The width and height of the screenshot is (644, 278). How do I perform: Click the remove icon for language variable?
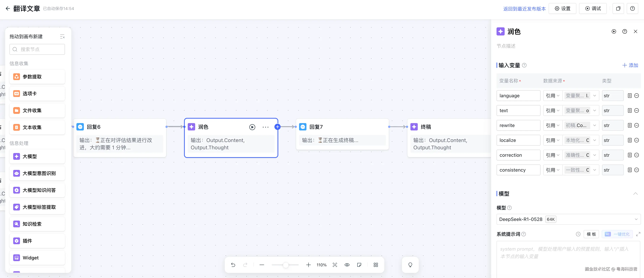(x=637, y=96)
